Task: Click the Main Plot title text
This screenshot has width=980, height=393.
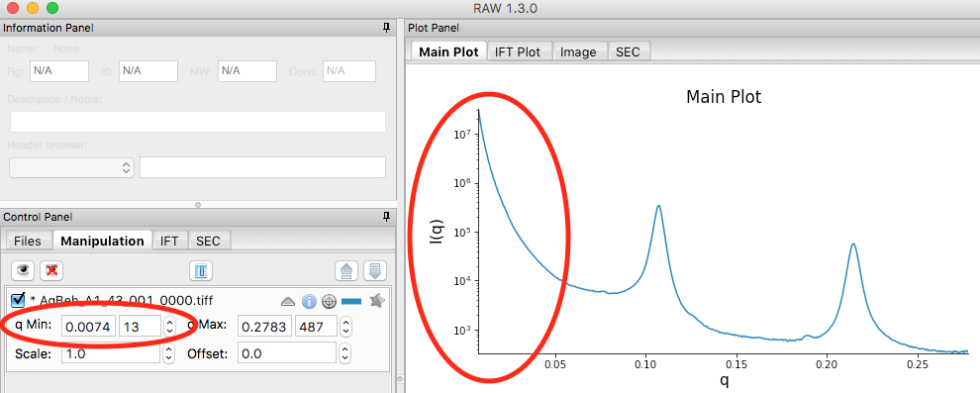Action: point(724,97)
